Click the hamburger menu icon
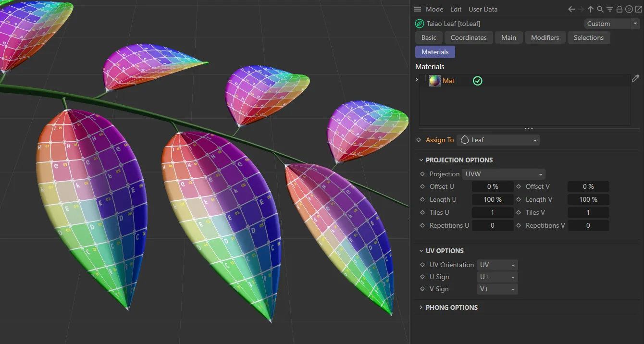This screenshot has height=344, width=644. [x=417, y=9]
